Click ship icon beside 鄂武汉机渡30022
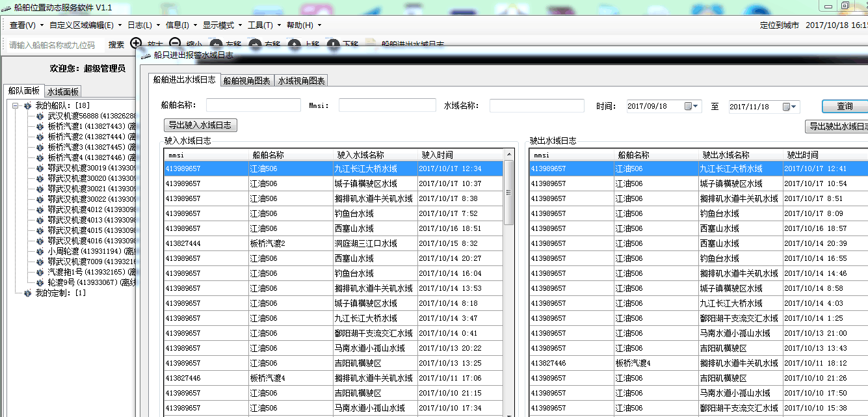Viewport: 868px width, 417px height. [40, 199]
